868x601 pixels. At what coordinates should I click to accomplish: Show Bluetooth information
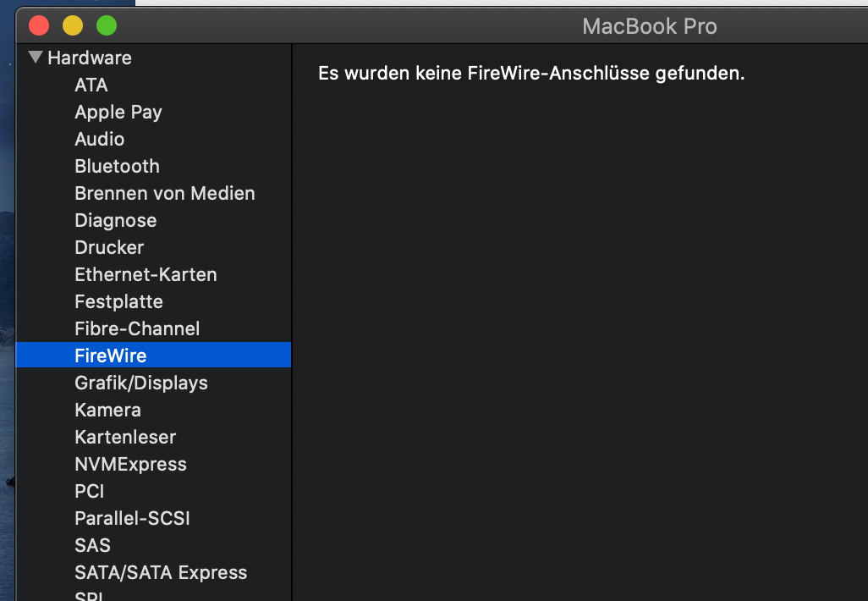coord(117,166)
